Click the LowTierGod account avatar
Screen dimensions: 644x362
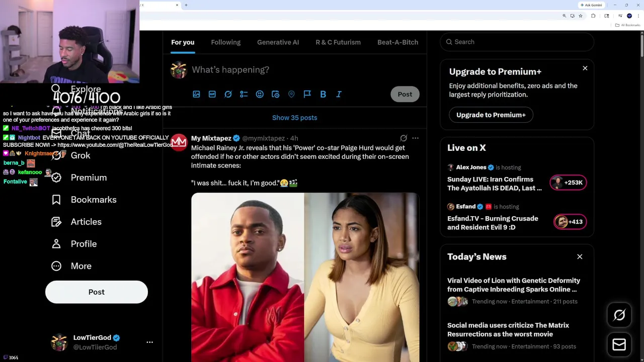point(59,342)
